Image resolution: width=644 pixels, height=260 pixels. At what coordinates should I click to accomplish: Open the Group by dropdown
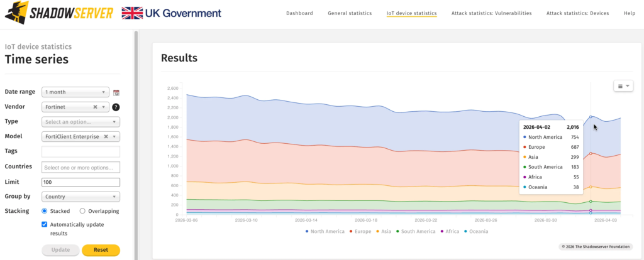point(80,197)
